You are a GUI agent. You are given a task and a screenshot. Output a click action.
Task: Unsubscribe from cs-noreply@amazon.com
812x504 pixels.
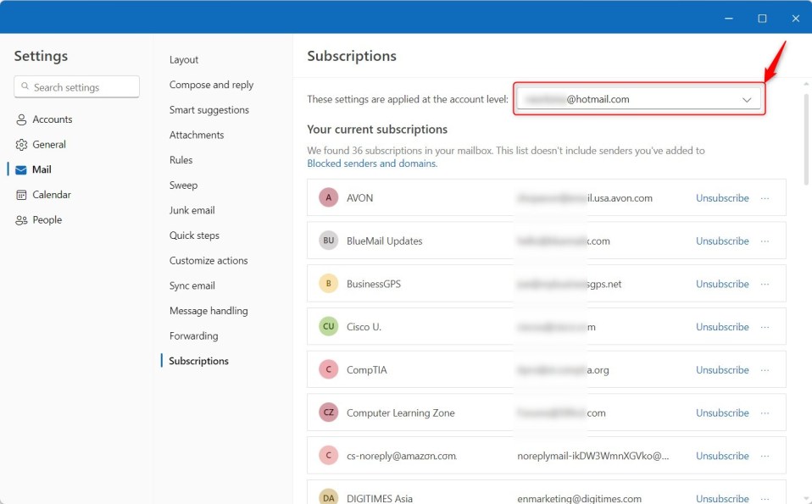coord(722,456)
